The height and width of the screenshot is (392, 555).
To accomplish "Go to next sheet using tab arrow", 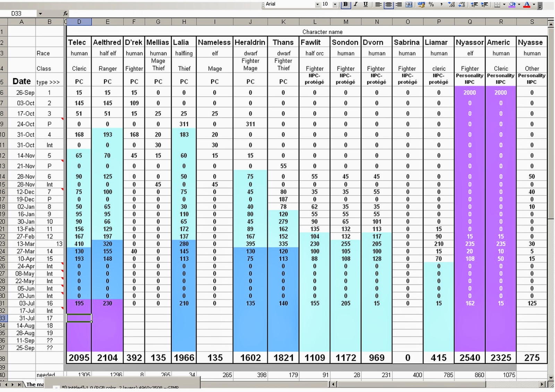I will pos(12,384).
